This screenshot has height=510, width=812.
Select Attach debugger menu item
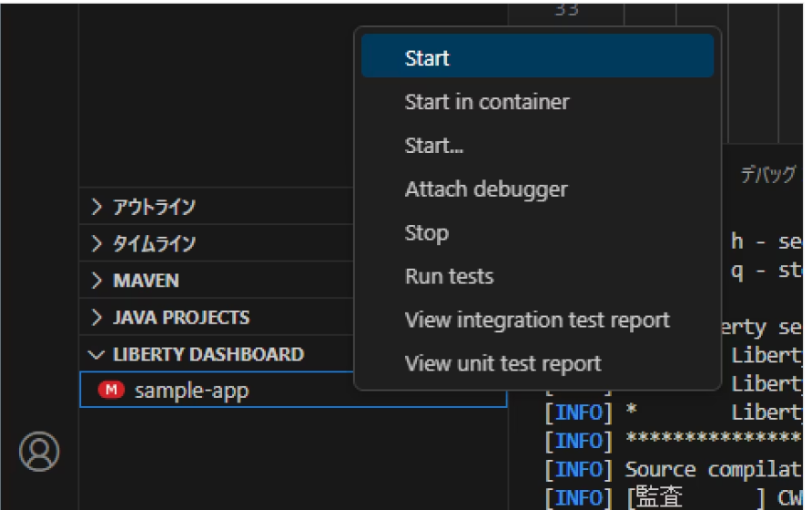coord(485,189)
